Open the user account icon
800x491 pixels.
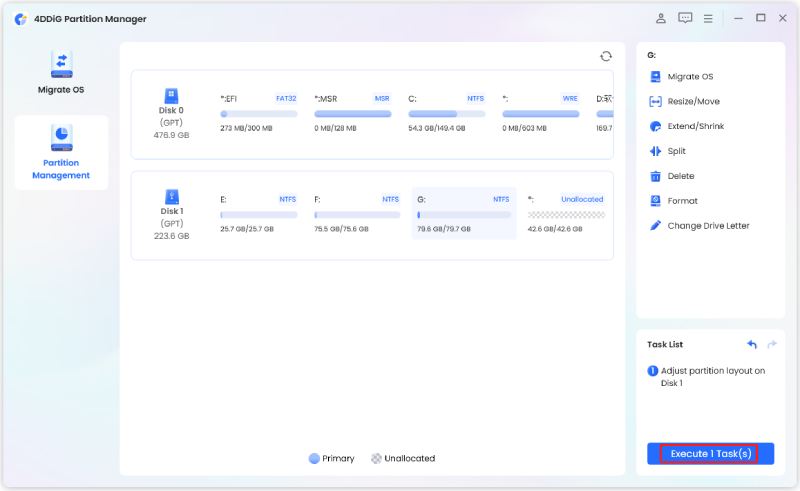(661, 18)
